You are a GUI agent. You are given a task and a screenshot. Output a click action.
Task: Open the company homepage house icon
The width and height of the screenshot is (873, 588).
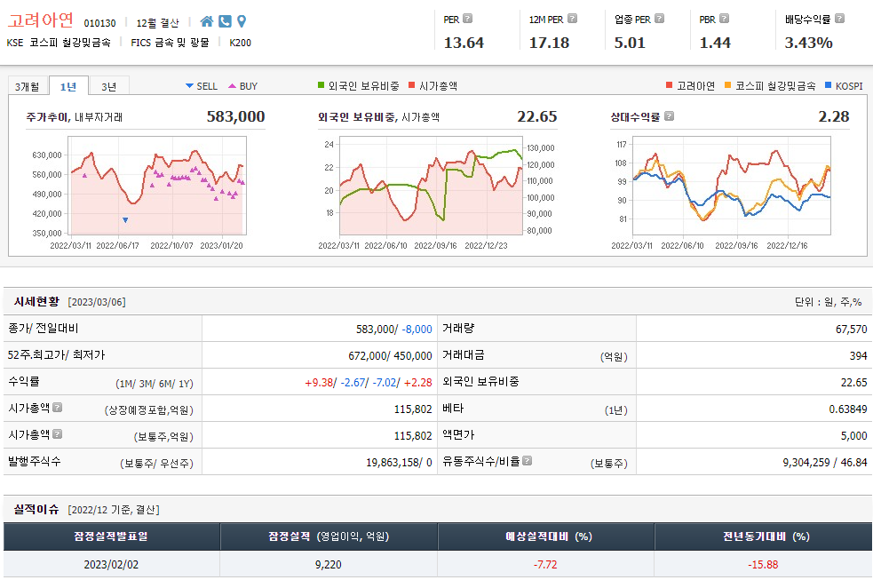pos(207,21)
